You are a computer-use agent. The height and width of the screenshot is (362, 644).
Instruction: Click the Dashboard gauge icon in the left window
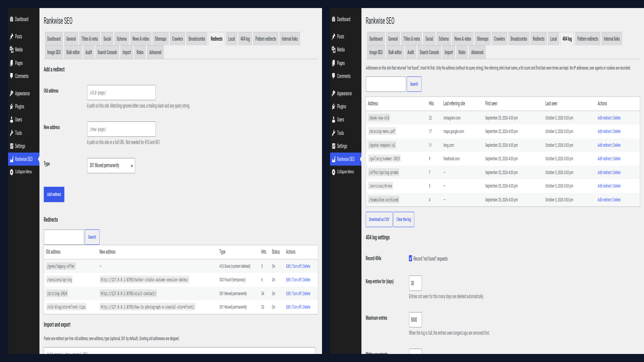[x=12, y=19]
